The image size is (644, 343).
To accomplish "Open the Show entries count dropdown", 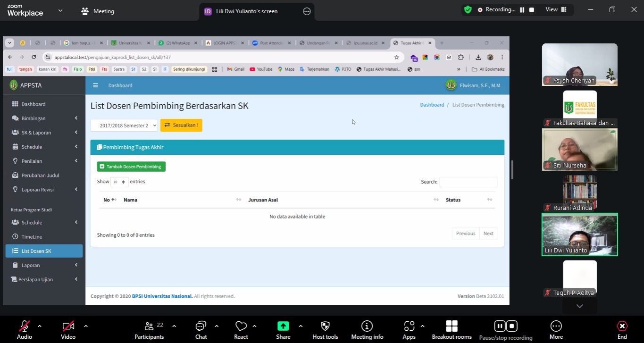I will pyautogui.click(x=119, y=182).
